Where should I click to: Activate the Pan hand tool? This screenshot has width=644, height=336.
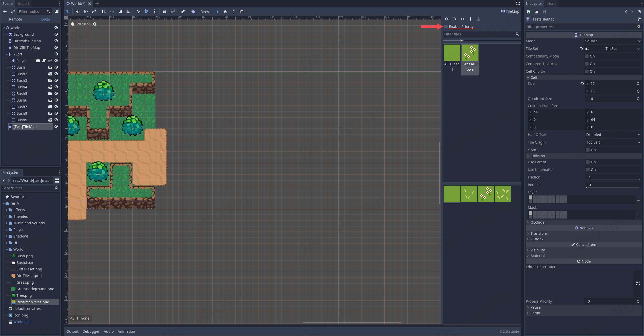pyautogui.click(x=120, y=11)
